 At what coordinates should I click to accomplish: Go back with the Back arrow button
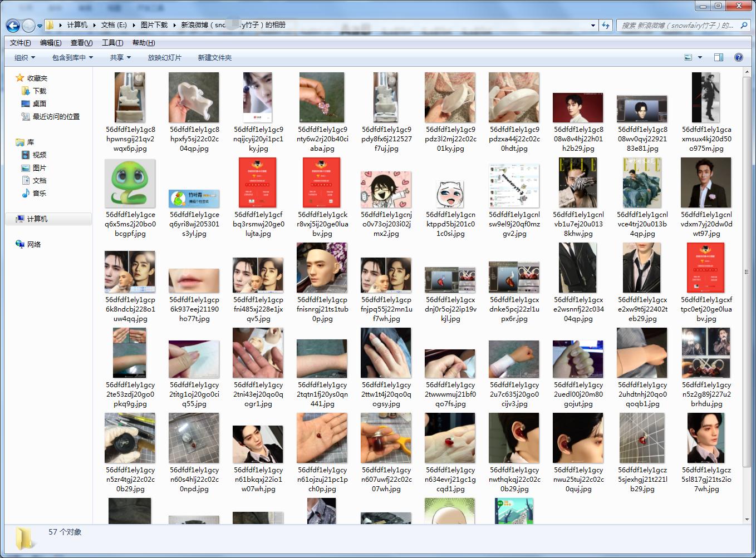13,26
